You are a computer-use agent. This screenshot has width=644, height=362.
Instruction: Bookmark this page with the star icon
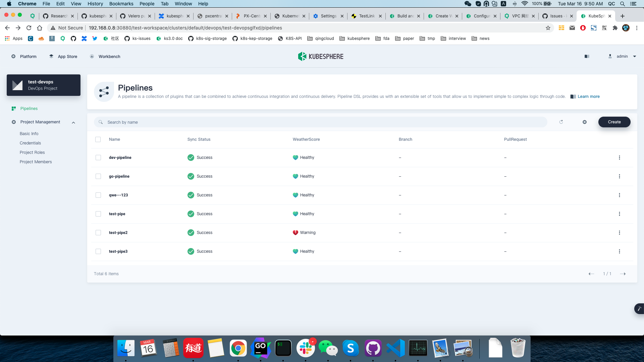(548, 28)
